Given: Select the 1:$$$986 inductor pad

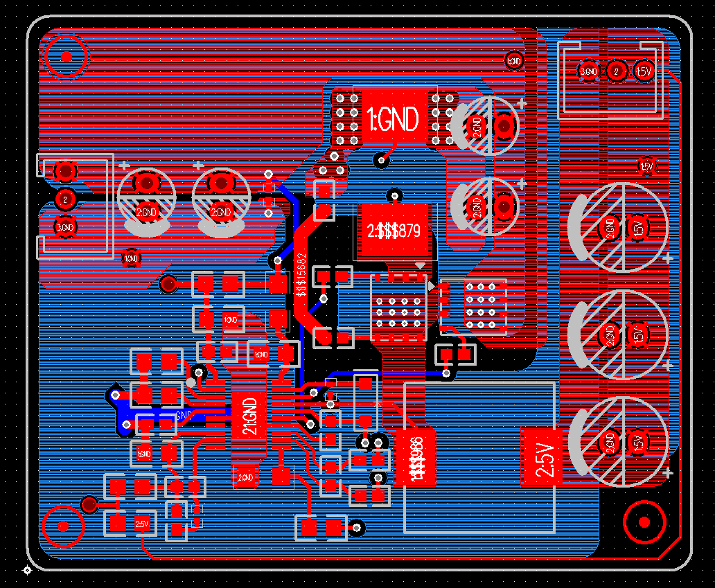Looking at the screenshot, I should [x=416, y=456].
